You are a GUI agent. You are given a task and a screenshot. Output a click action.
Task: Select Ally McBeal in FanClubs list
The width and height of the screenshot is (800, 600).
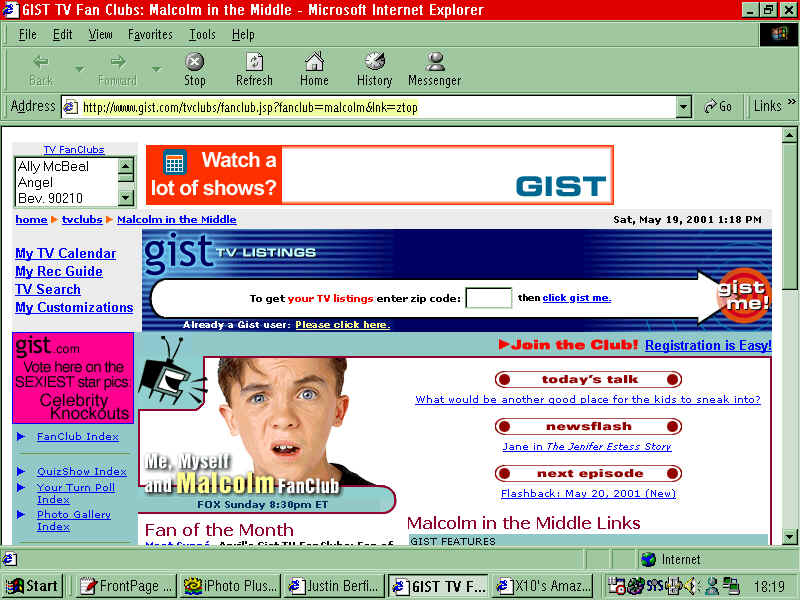[x=53, y=166]
